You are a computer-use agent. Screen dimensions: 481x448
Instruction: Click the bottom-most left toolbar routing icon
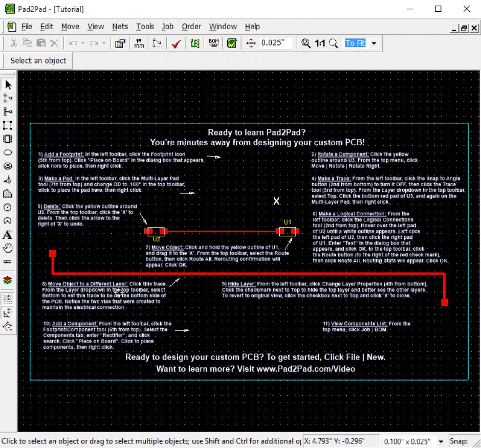coord(8,327)
